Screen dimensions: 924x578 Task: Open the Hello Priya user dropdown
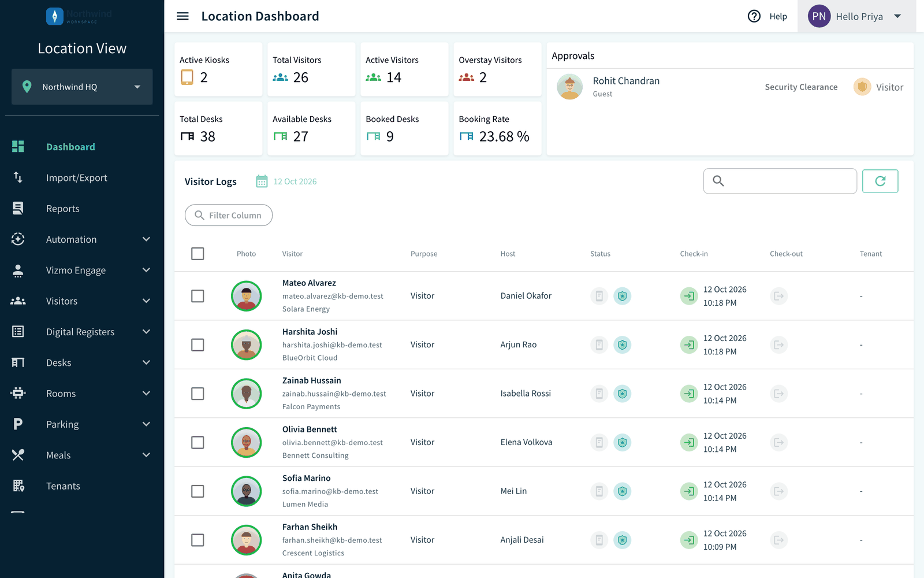click(x=856, y=16)
